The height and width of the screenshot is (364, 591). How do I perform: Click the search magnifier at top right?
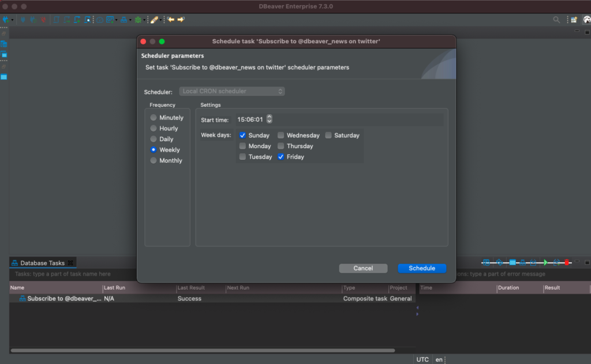point(556,20)
